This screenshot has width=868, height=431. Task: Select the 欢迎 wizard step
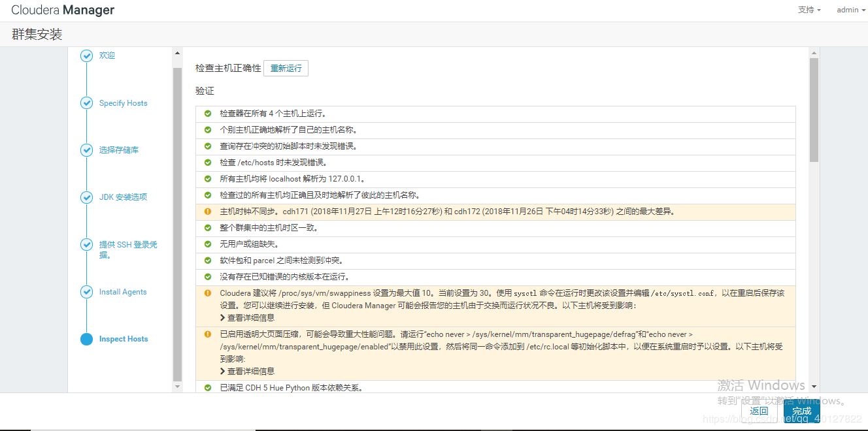point(107,56)
